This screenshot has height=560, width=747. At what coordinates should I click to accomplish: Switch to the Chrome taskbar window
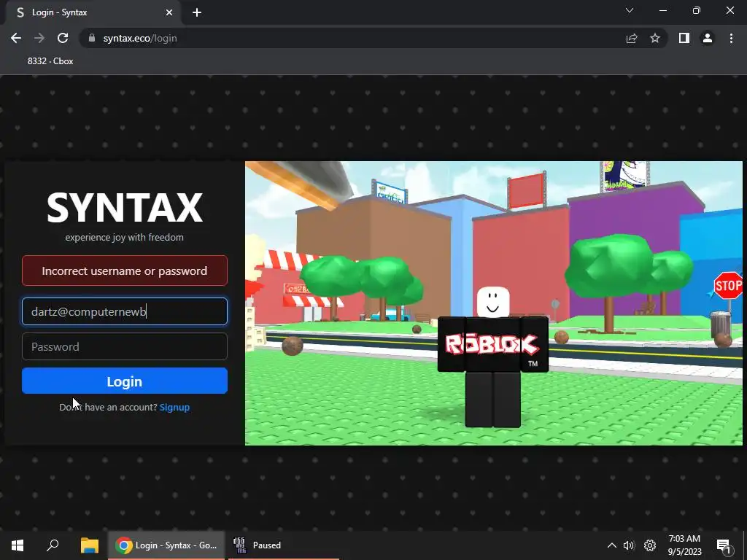[166, 545]
